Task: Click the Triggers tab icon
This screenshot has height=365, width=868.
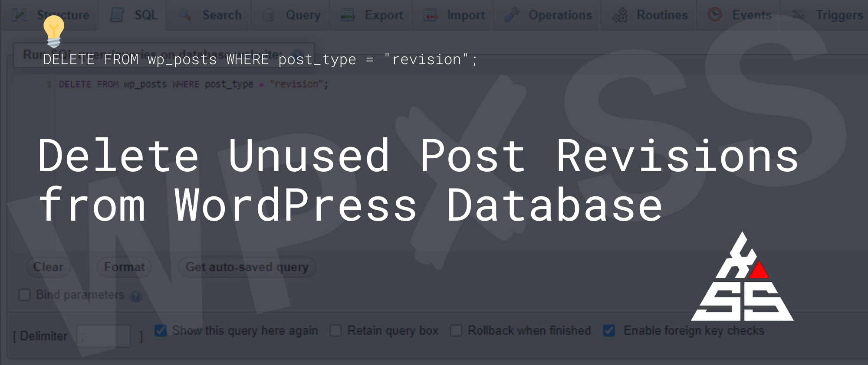Action: (x=799, y=15)
